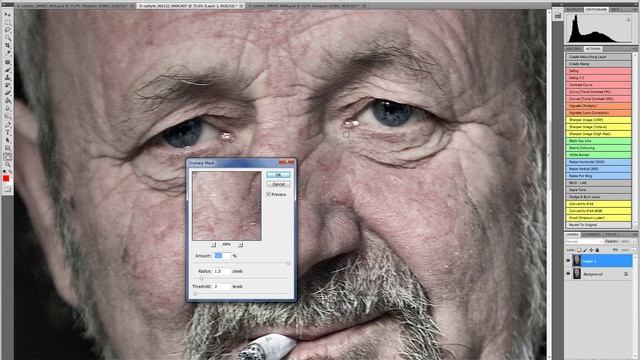The image size is (640, 360).
Task: Run the Vignette (Multiply) action
Action: (598, 106)
